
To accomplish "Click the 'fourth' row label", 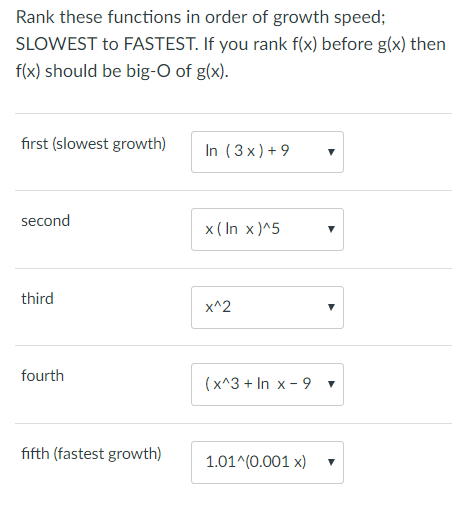I will pyautogui.click(x=42, y=376).
